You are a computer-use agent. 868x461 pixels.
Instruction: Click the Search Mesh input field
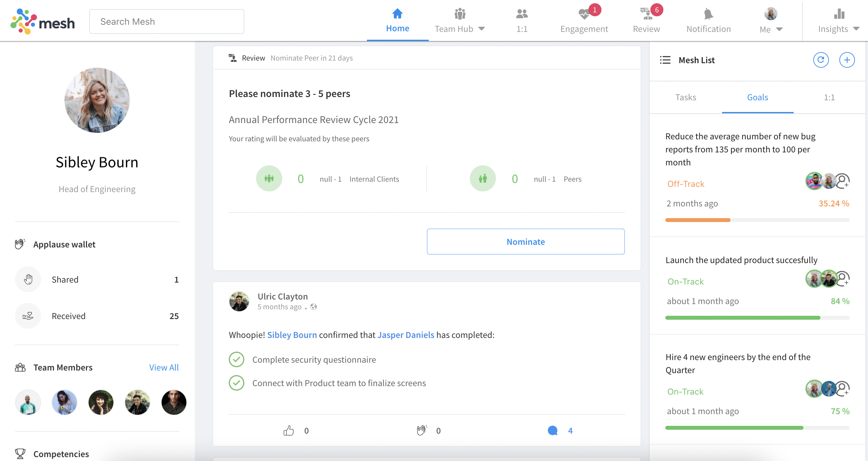tap(166, 21)
